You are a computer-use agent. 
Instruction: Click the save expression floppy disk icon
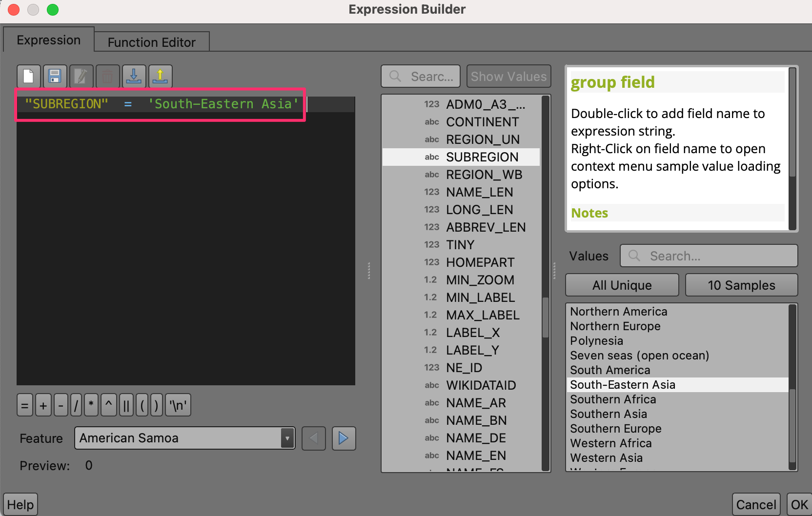(x=55, y=77)
